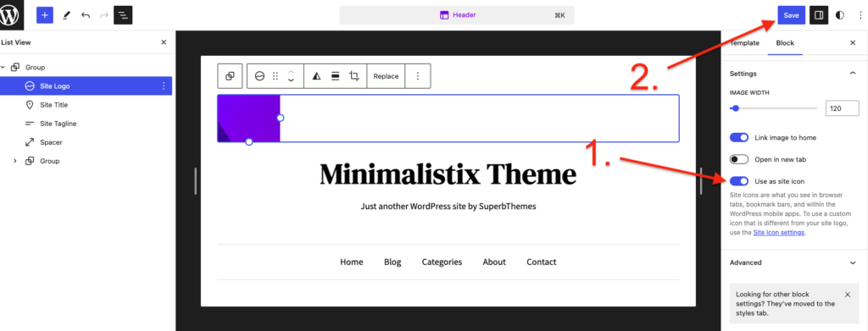This screenshot has height=331, width=868.
Task: Open the block inserter plus button
Action: (45, 15)
